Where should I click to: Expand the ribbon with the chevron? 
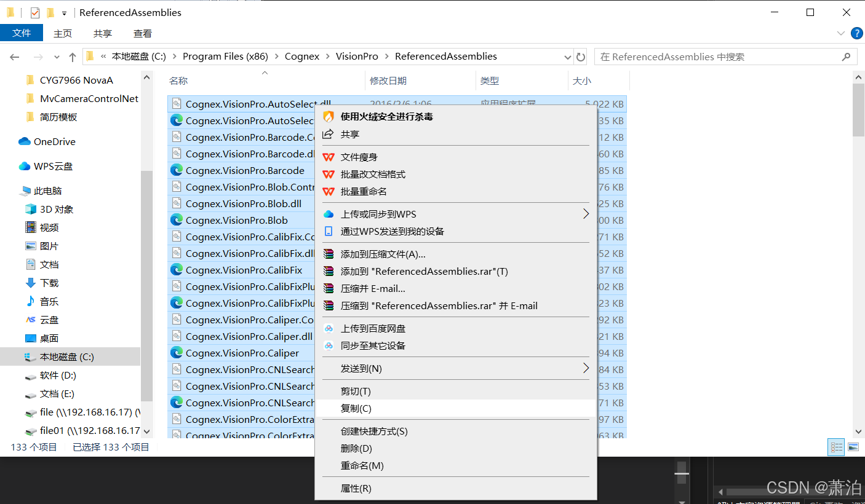coord(841,33)
